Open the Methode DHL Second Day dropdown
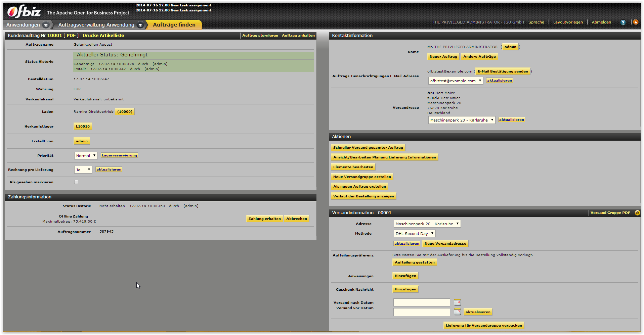Image resolution: width=644 pixels, height=335 pixels. click(x=415, y=234)
